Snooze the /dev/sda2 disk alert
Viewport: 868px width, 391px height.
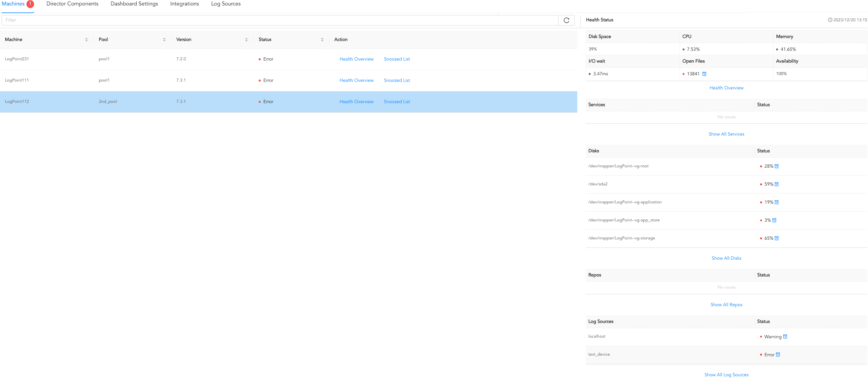click(777, 184)
